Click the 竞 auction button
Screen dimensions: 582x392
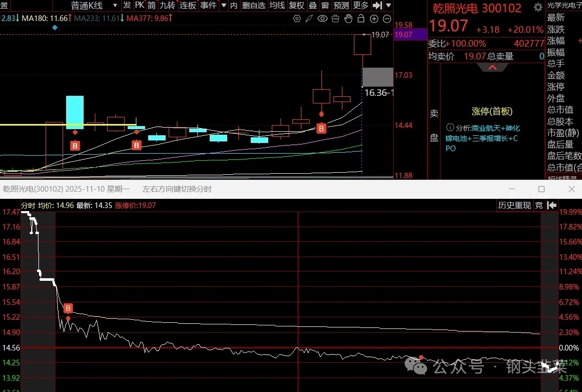coord(539,205)
